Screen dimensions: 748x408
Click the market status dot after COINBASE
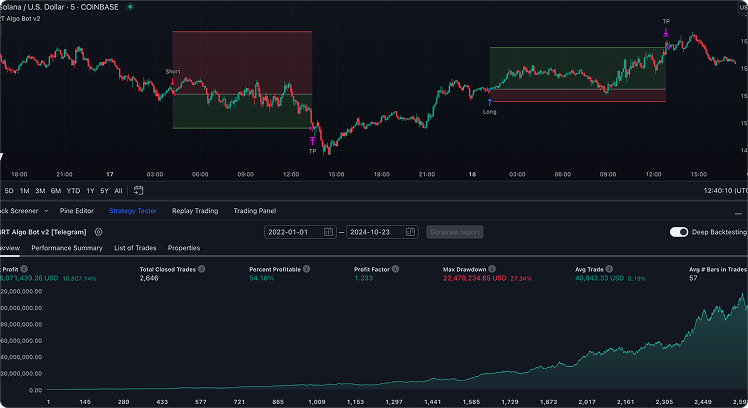pyautogui.click(x=130, y=6)
